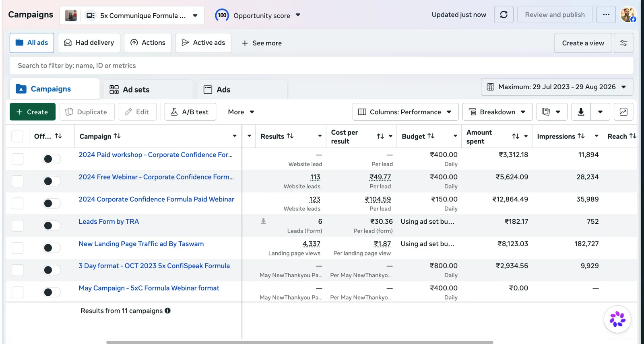
Task: Select the Had delivery view
Action: (x=89, y=43)
